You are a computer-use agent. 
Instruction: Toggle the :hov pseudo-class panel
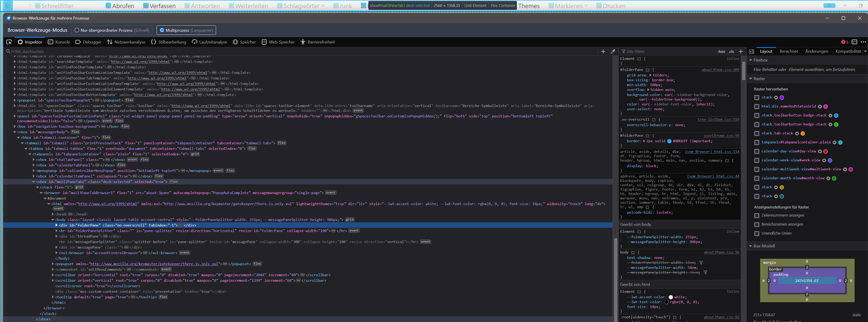721,52
